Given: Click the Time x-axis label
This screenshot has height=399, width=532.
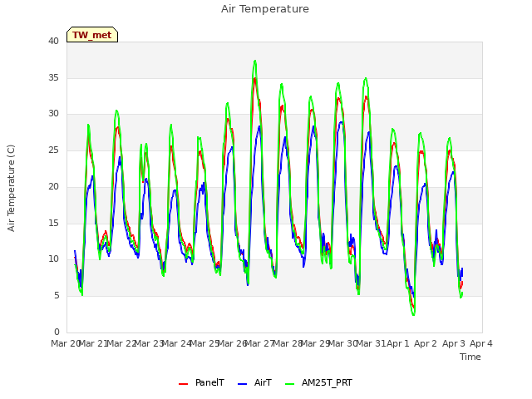Looking at the screenshot, I should (x=470, y=357).
